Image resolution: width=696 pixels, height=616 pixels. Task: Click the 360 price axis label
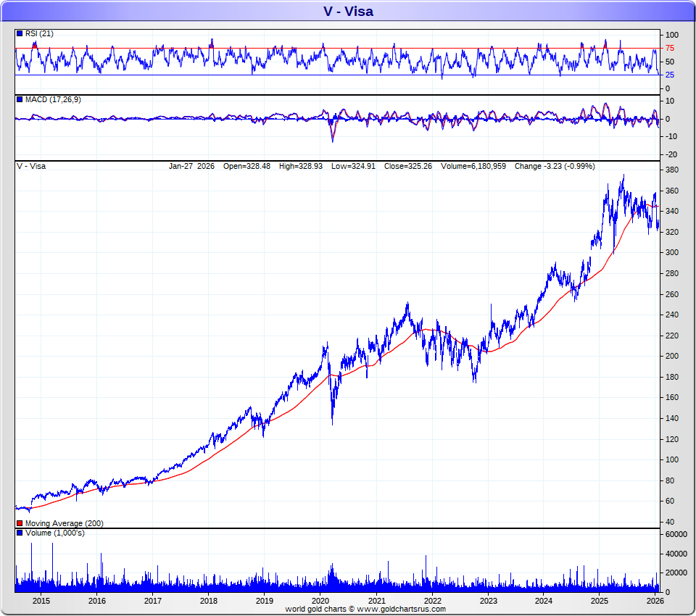(x=672, y=191)
